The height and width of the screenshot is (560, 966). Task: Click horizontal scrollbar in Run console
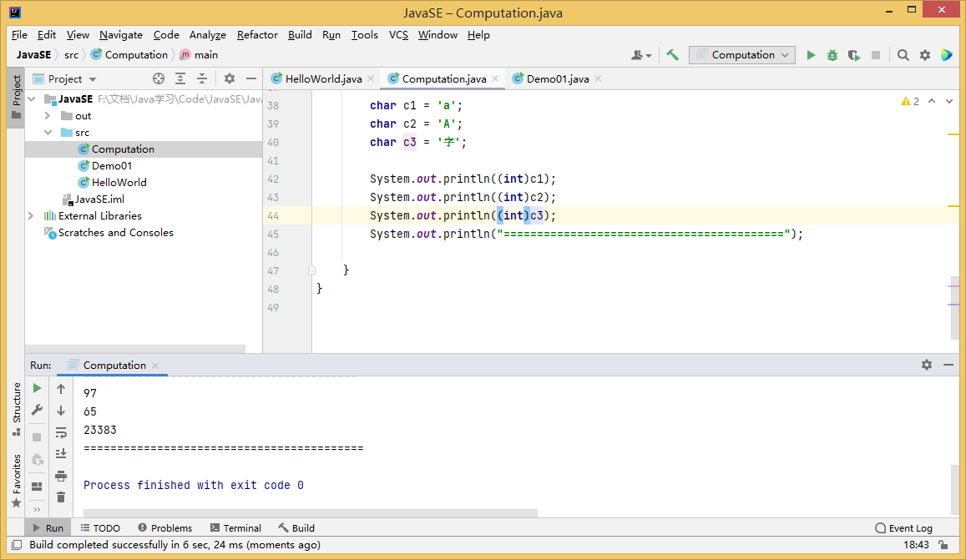point(311,512)
